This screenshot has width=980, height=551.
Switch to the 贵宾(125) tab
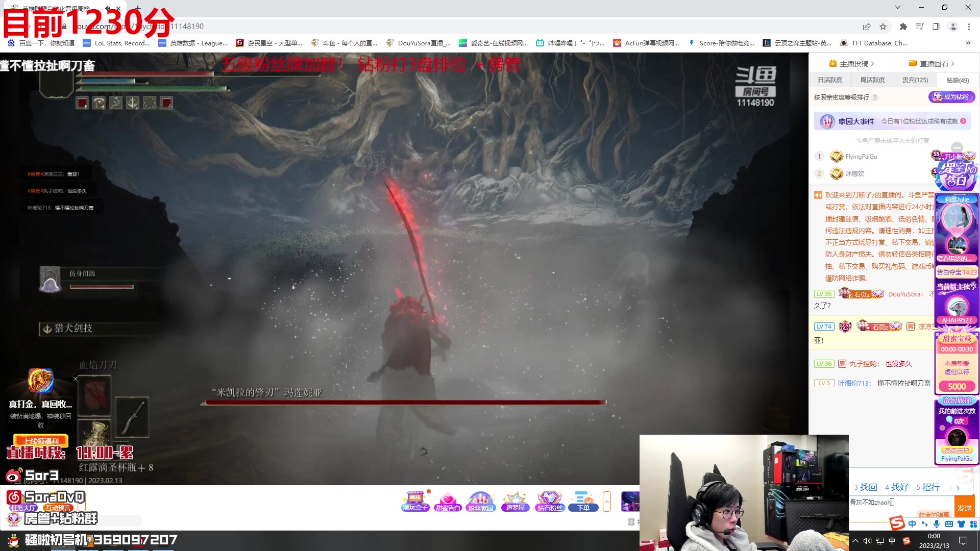click(x=915, y=80)
